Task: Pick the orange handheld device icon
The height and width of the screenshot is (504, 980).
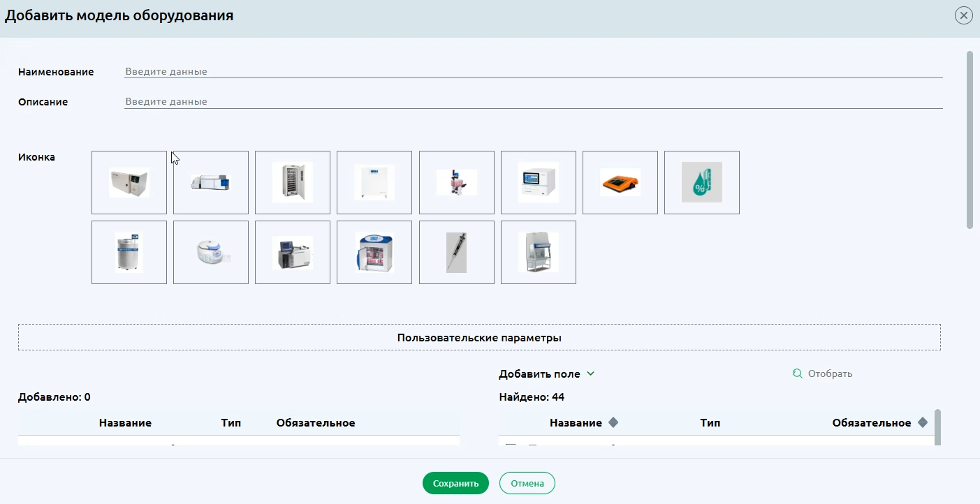Action: tap(620, 182)
